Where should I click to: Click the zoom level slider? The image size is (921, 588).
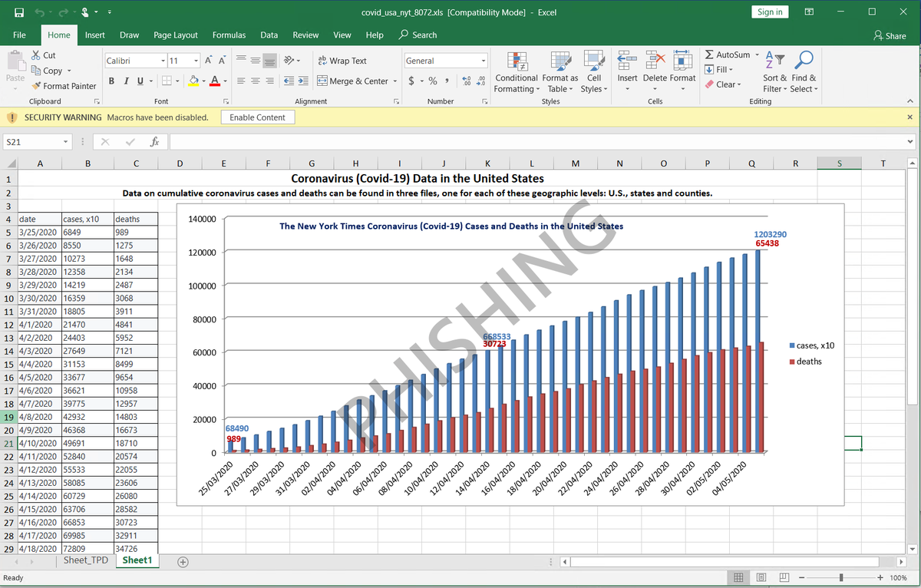point(841,577)
